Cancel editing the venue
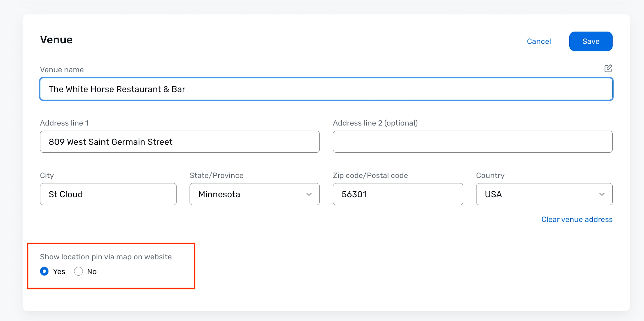This screenshot has height=321, width=644. pyautogui.click(x=539, y=41)
